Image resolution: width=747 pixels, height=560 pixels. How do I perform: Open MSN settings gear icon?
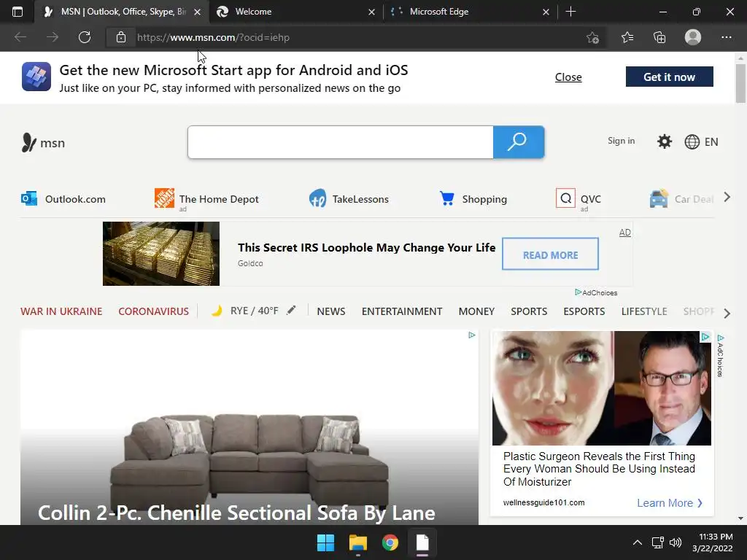coord(664,141)
